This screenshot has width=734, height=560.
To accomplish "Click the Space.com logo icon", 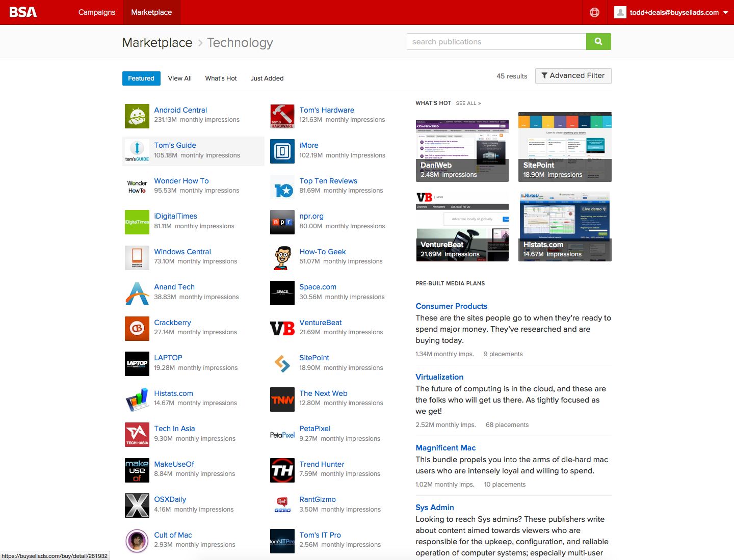I will pos(282,293).
